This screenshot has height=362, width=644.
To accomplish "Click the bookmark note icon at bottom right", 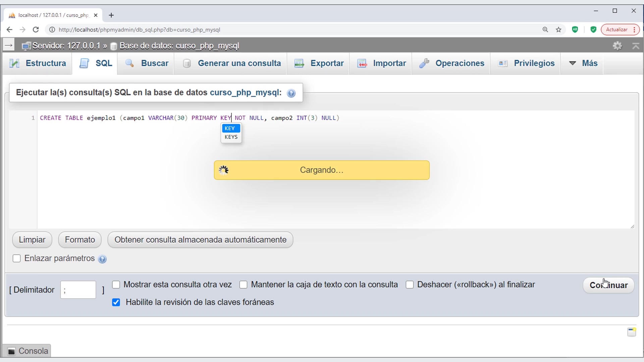I will [632, 332].
